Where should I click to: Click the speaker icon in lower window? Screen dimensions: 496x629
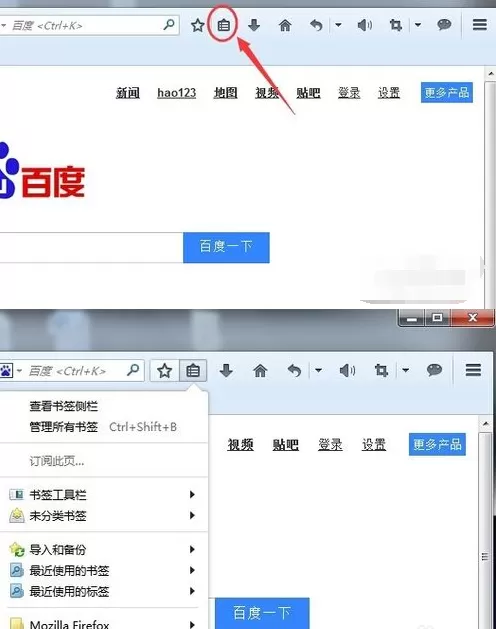point(347,371)
